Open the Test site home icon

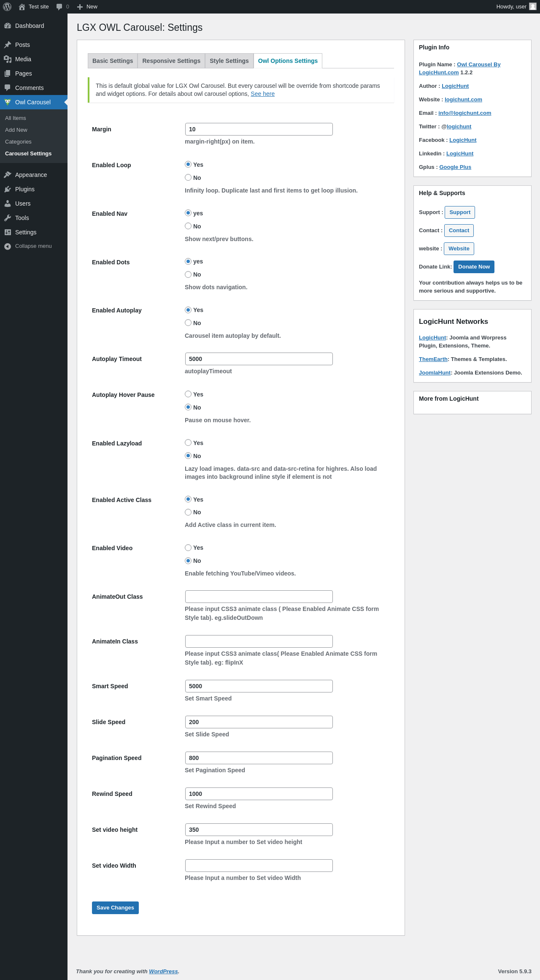point(22,7)
